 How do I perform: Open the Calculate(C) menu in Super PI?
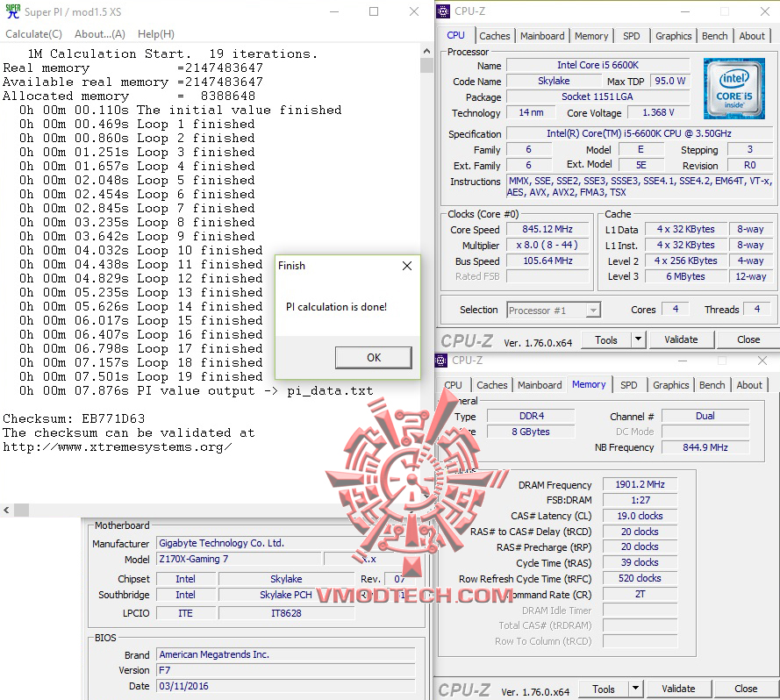(x=34, y=34)
